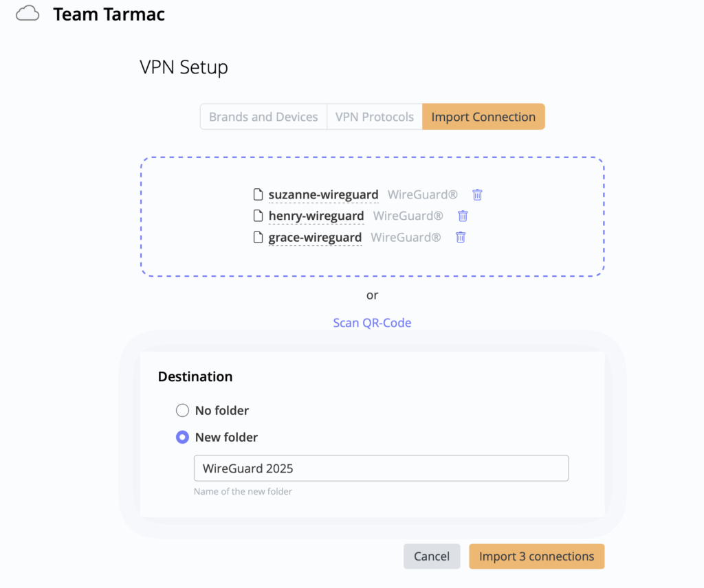
Task: Select the Import Connection tab
Action: tap(483, 117)
